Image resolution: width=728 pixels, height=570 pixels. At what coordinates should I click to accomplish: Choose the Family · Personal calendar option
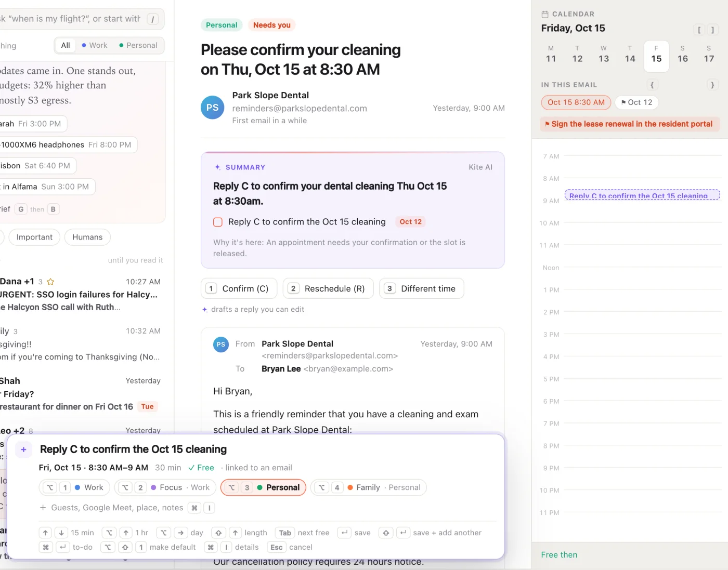point(368,487)
